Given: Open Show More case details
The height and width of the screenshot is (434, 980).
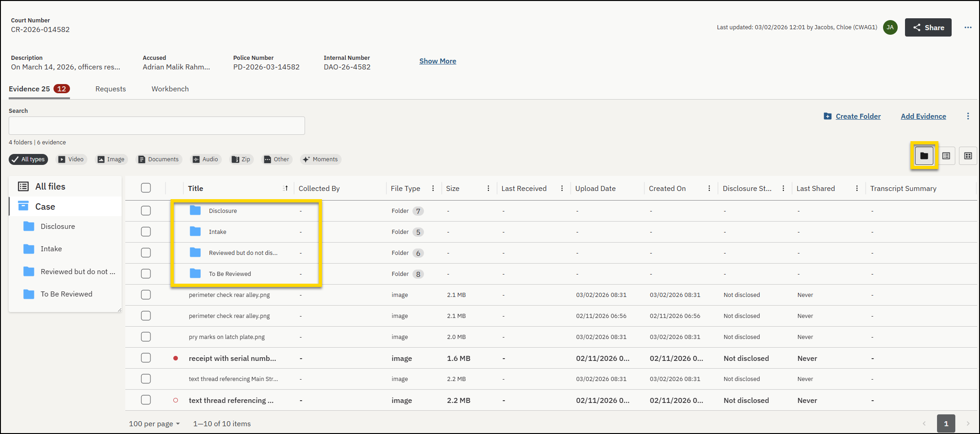Looking at the screenshot, I should pyautogui.click(x=437, y=61).
